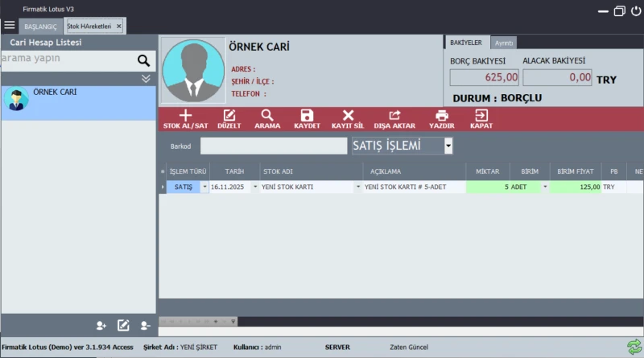This screenshot has height=358, width=644.
Task: Open the Ayrıntı tab
Action: pyautogui.click(x=504, y=42)
